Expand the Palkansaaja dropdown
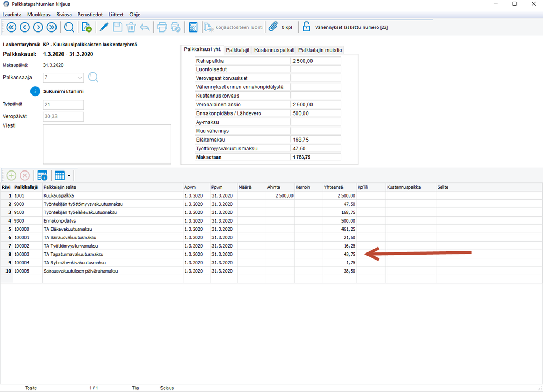Screen dimensions: 543x392 pyautogui.click(x=80, y=78)
